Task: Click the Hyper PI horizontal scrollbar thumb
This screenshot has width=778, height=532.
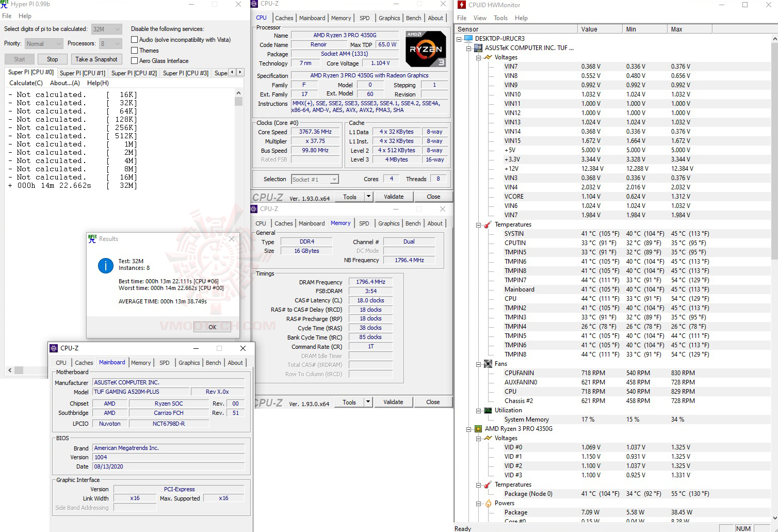Action: (x=19, y=370)
